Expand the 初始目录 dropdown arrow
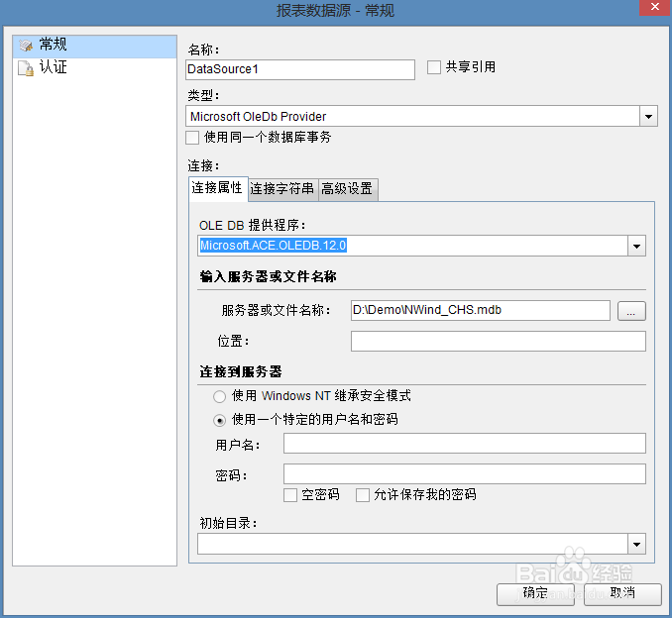Image resolution: width=672 pixels, height=618 pixels. pos(636,545)
